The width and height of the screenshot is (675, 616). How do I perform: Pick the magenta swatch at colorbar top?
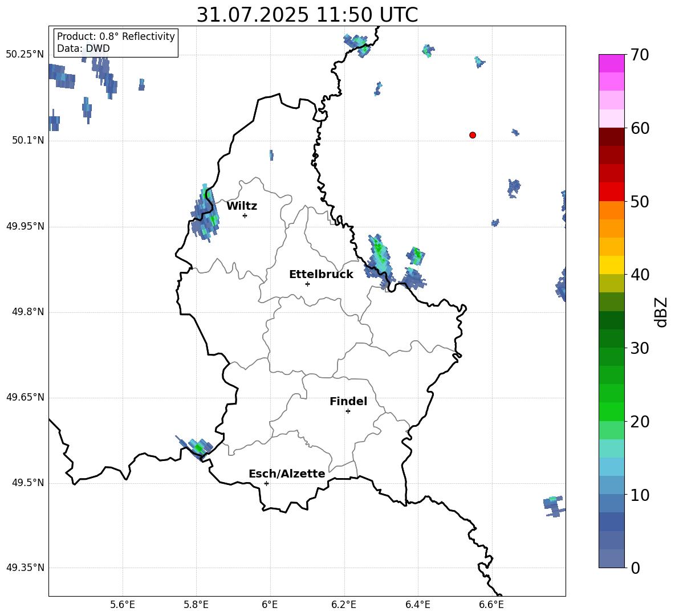tap(612, 63)
